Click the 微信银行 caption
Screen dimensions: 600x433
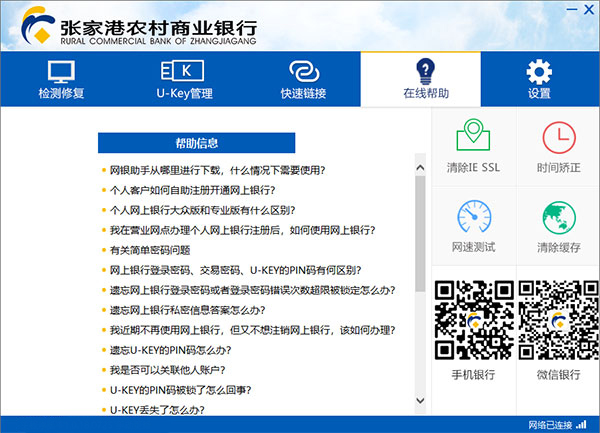[x=559, y=374]
